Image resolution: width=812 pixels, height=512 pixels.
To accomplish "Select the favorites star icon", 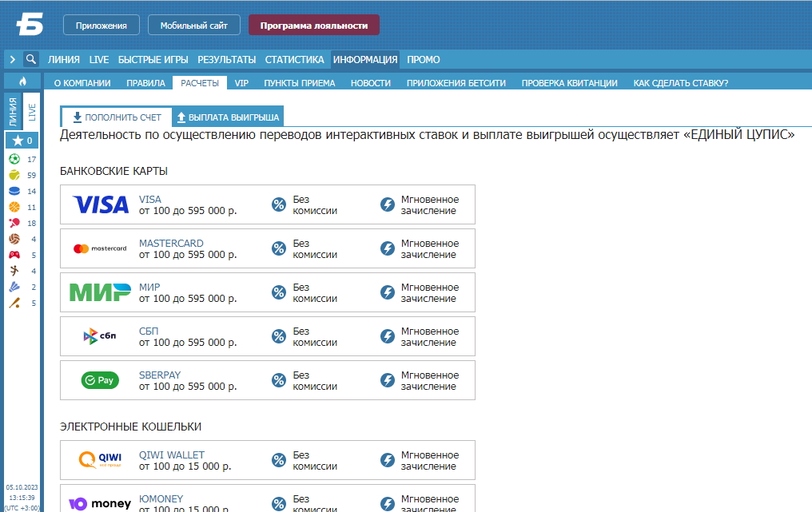I will (18, 141).
